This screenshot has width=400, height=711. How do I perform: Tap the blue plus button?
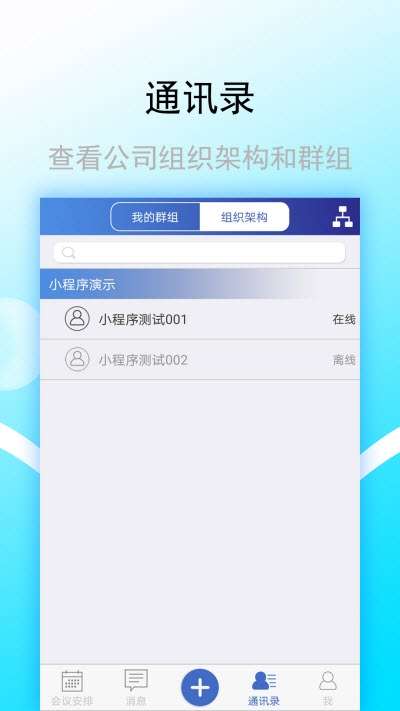pos(200,688)
